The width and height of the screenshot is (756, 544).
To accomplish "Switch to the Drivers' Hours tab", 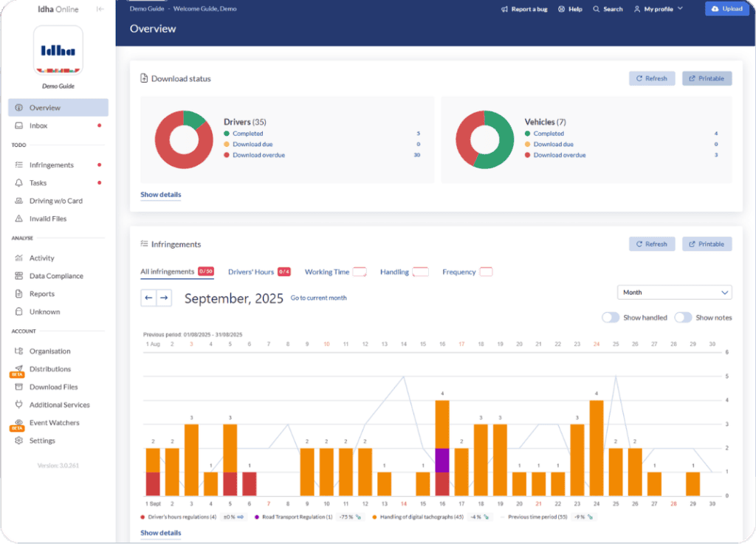I will click(x=259, y=272).
